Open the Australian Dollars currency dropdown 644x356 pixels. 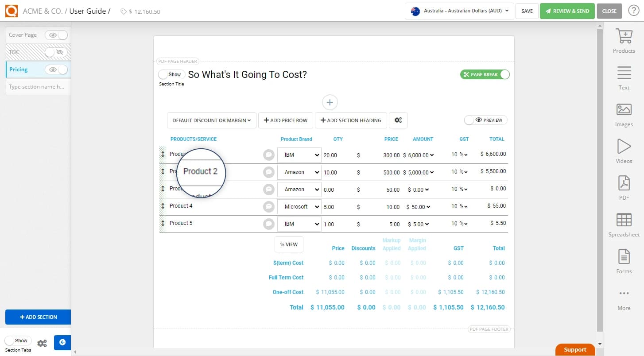click(459, 11)
